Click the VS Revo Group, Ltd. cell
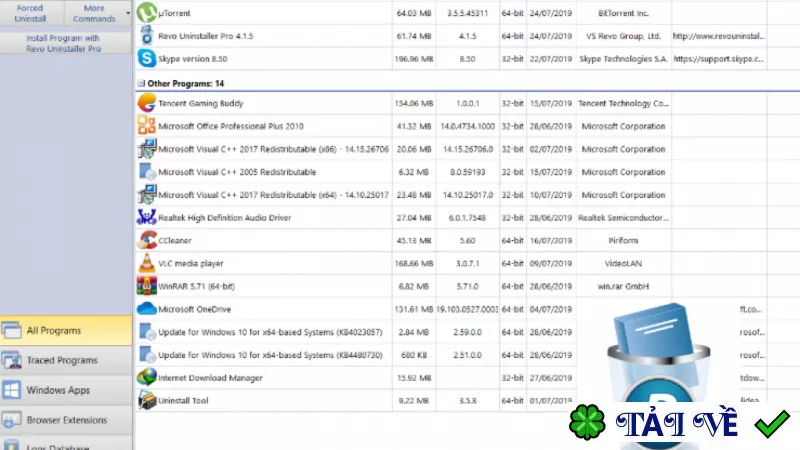 coord(623,36)
